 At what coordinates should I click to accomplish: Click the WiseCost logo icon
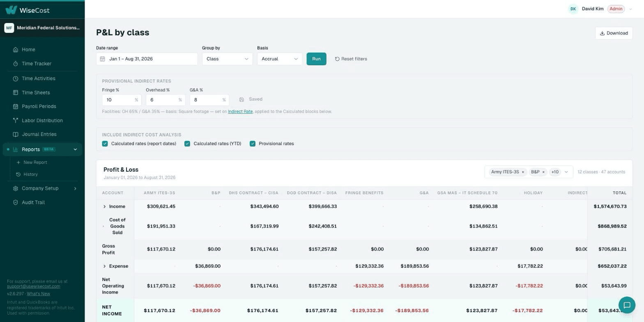(11, 10)
